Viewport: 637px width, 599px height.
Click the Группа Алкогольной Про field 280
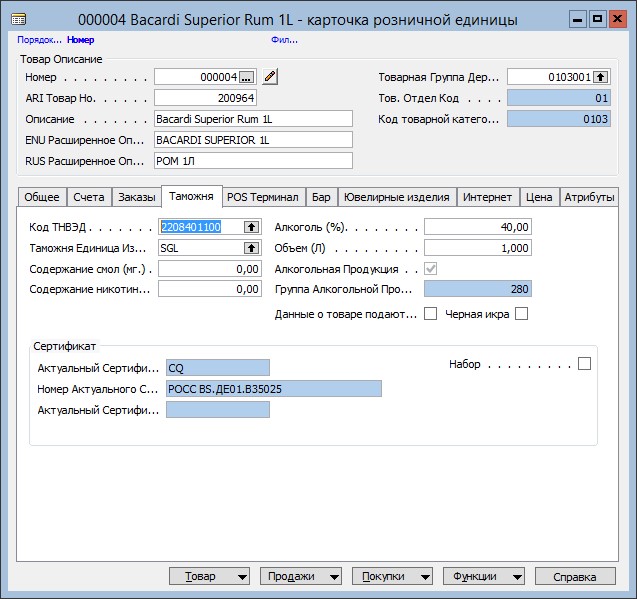click(478, 289)
